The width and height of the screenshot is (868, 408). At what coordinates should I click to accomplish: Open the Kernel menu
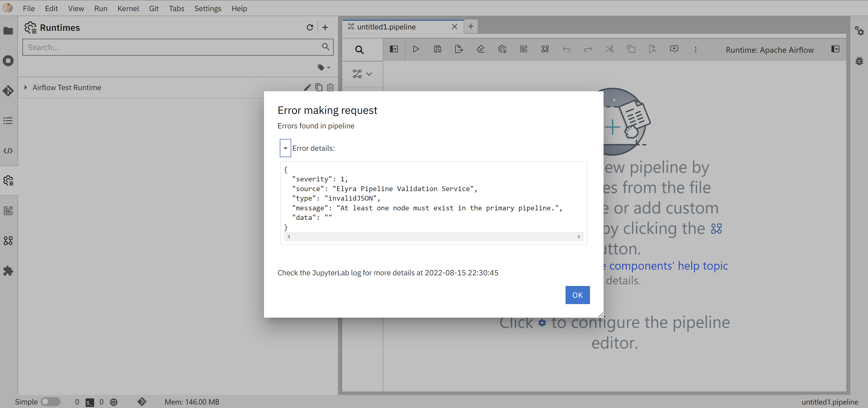click(x=128, y=8)
